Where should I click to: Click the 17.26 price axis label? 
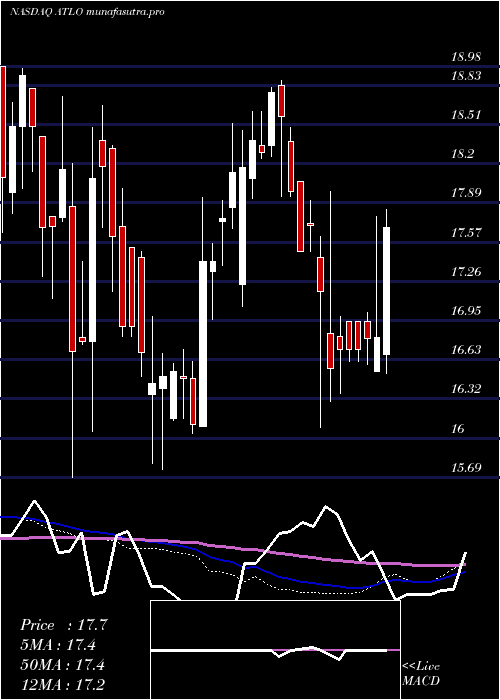[466, 271]
